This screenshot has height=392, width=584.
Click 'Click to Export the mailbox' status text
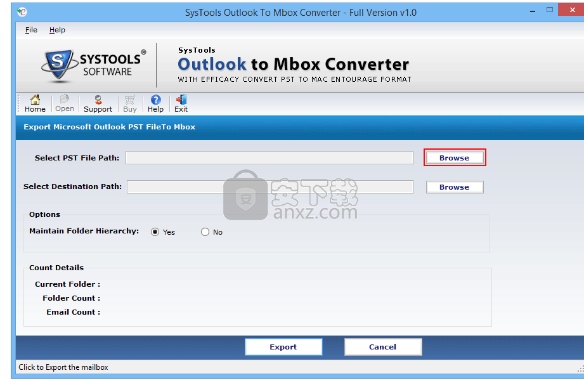(x=63, y=367)
